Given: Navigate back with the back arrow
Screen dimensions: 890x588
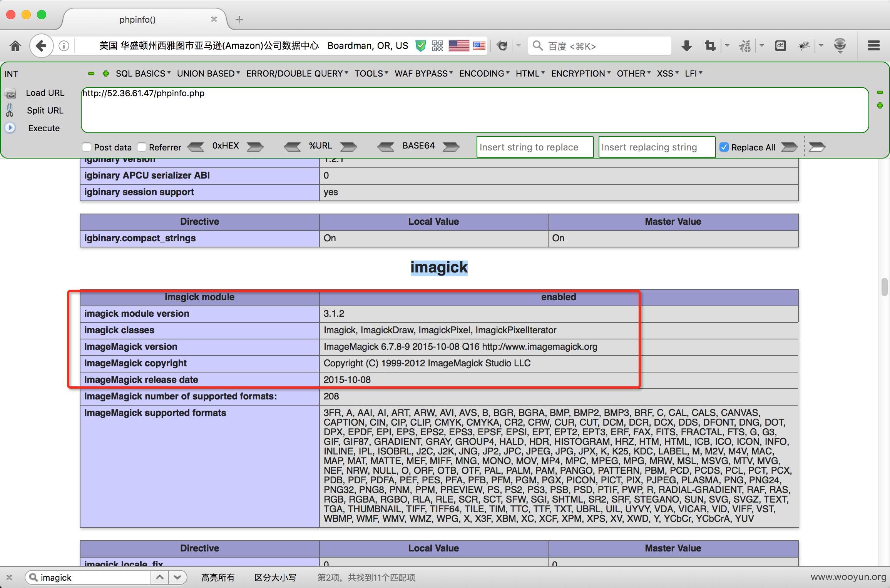Looking at the screenshot, I should tap(41, 46).
